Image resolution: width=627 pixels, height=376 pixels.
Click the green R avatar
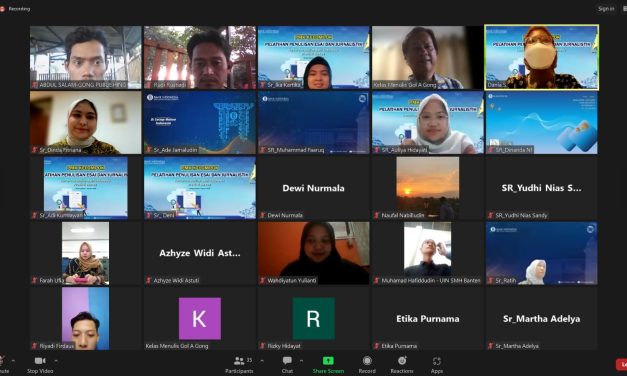coord(314,318)
